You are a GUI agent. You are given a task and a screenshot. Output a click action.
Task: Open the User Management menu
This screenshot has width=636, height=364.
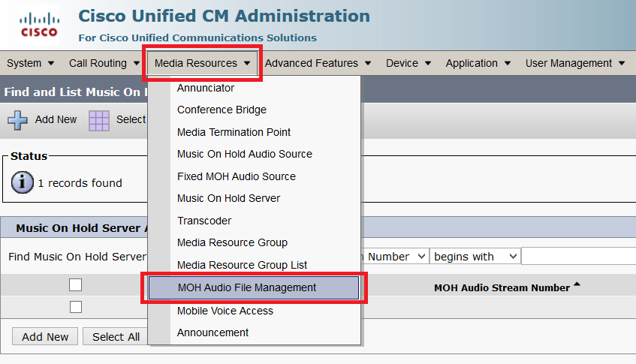(x=575, y=63)
